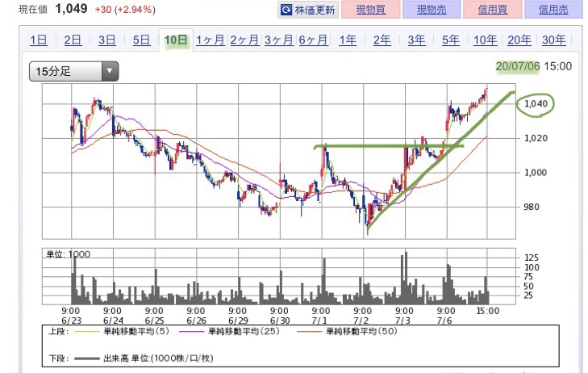This screenshot has height=373, width=588.
Task: Click the 980 price axis label
Action: click(532, 207)
